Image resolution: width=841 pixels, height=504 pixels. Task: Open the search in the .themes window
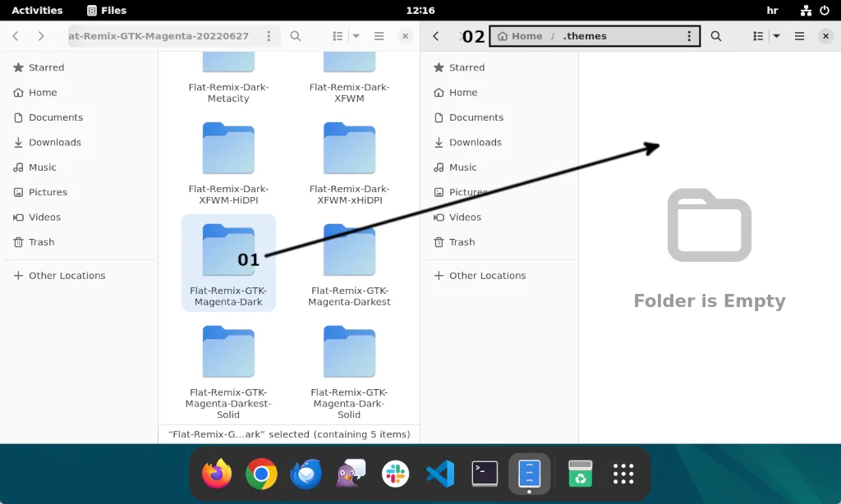click(717, 36)
